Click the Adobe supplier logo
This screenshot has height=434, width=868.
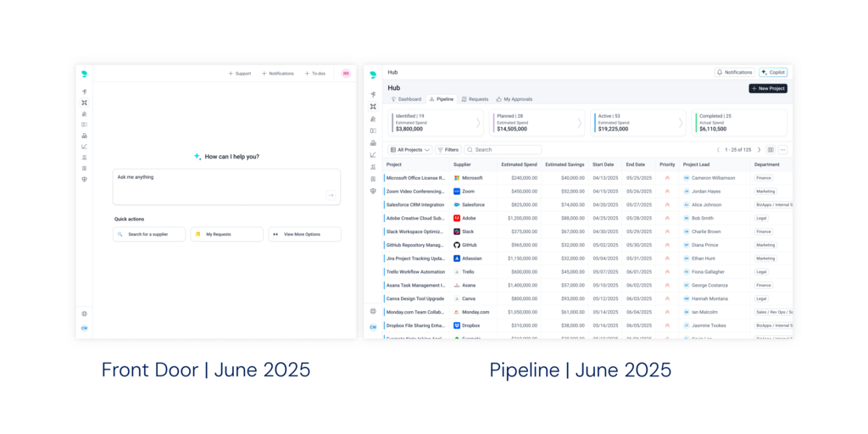click(457, 218)
